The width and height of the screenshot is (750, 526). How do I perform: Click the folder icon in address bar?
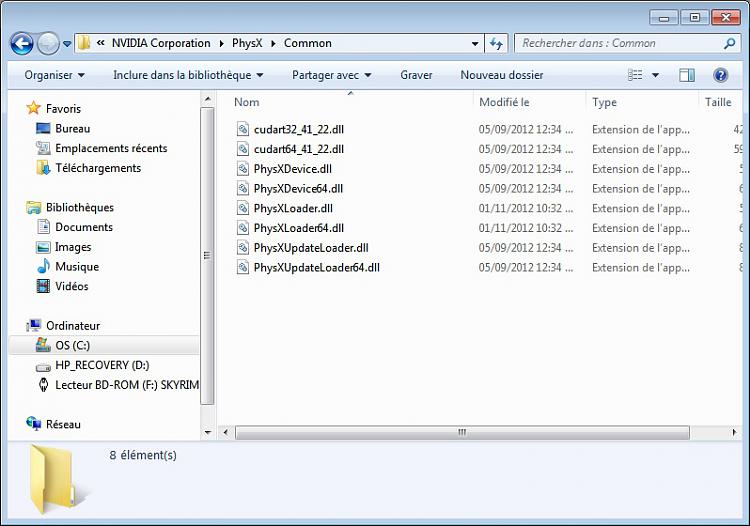coord(84,43)
